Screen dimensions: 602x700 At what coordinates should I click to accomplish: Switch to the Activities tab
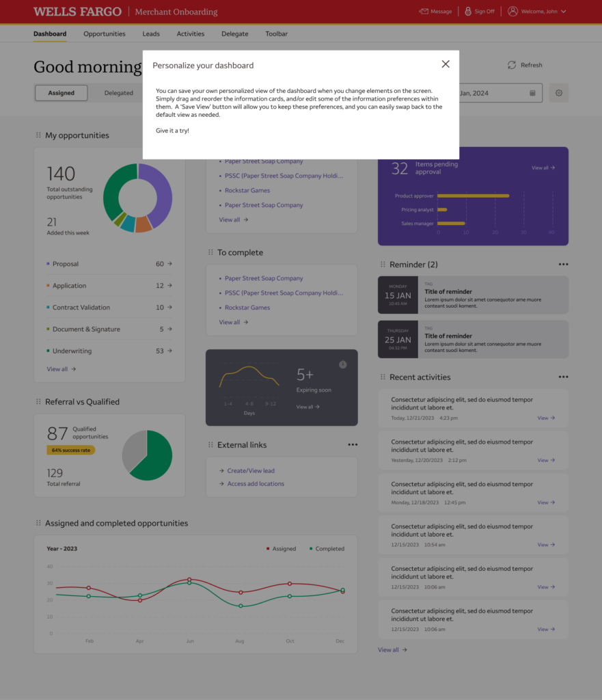click(x=191, y=34)
